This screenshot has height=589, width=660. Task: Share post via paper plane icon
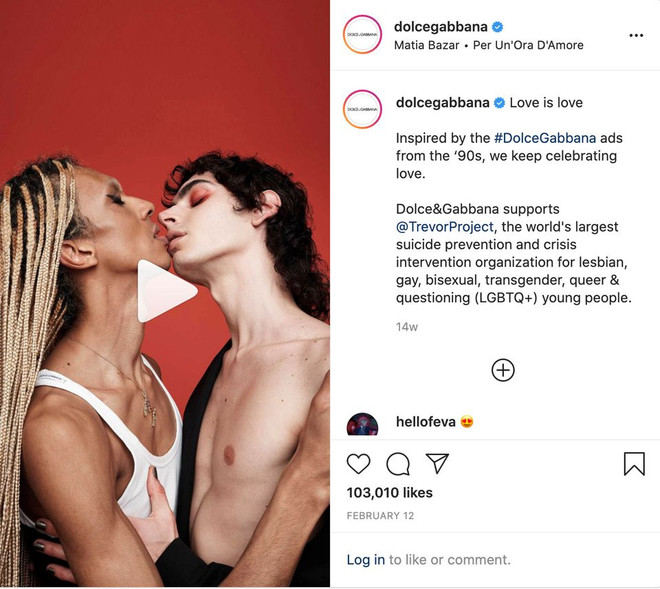[x=437, y=464]
